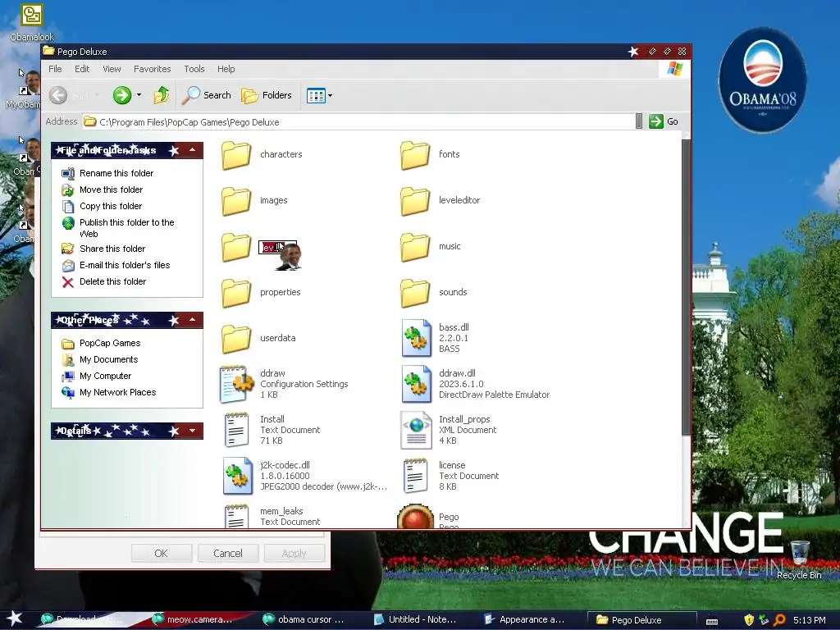The image size is (840, 630).
Task: Select the leveleditor folder icon
Action: [x=415, y=201]
